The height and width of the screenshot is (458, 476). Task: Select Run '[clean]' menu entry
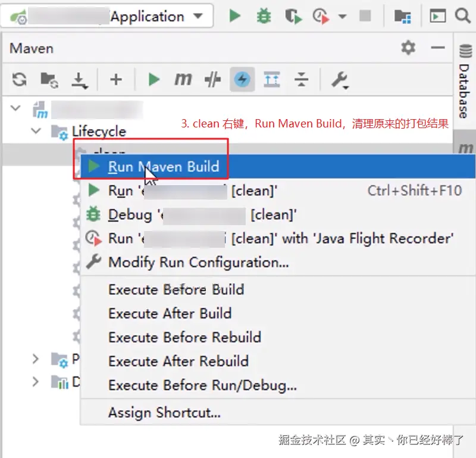point(278,191)
